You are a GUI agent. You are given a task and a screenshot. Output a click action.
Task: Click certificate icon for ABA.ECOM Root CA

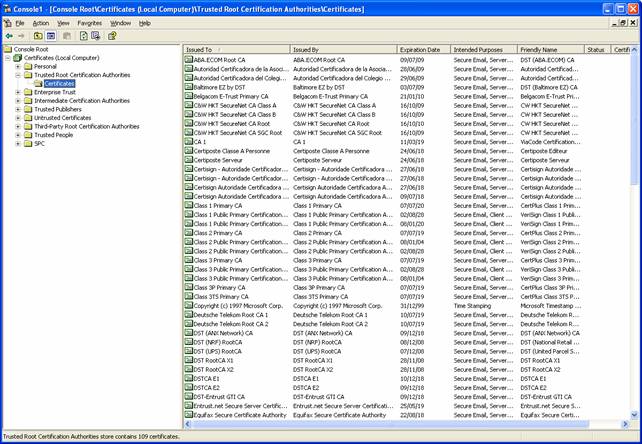[x=189, y=60]
